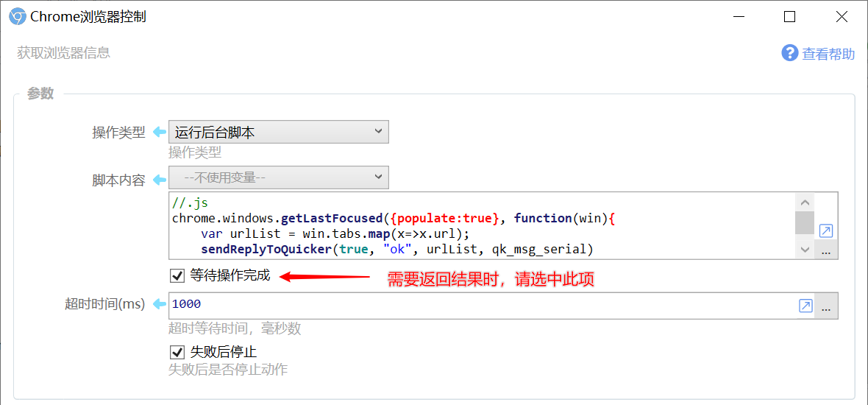This screenshot has width=868, height=405.
Task: Click the Chrome icon in title bar
Action: [18, 17]
